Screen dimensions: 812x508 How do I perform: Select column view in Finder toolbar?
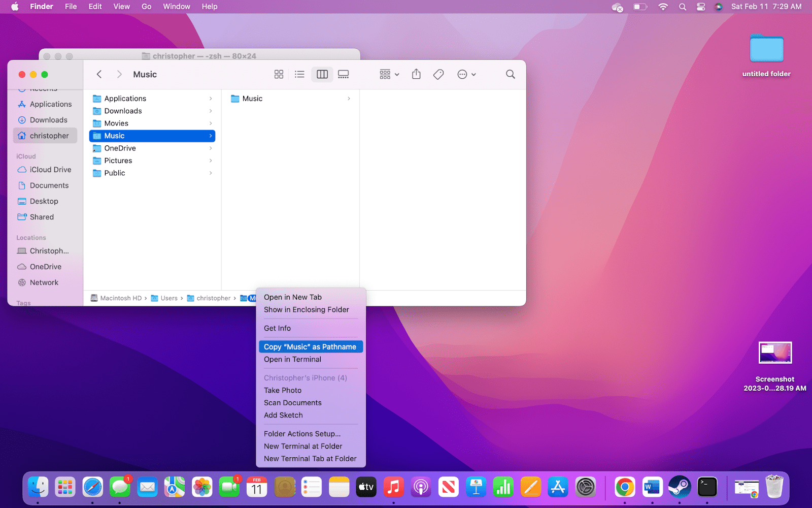click(x=322, y=74)
